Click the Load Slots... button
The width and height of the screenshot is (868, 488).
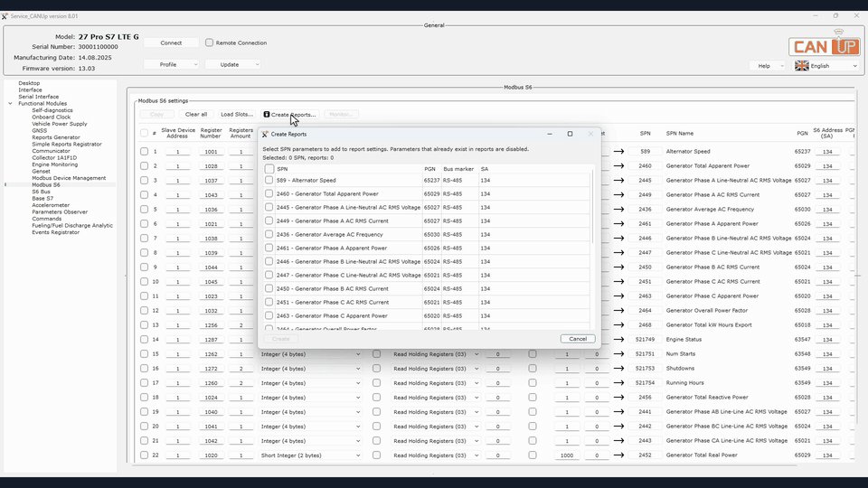tap(237, 115)
